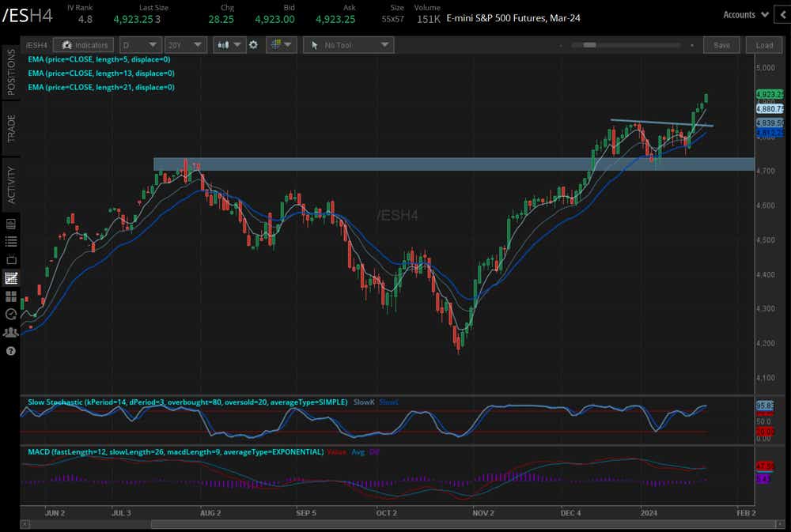Open the multi-chart grid sidebar icon
The image size is (791, 532).
coord(10,296)
